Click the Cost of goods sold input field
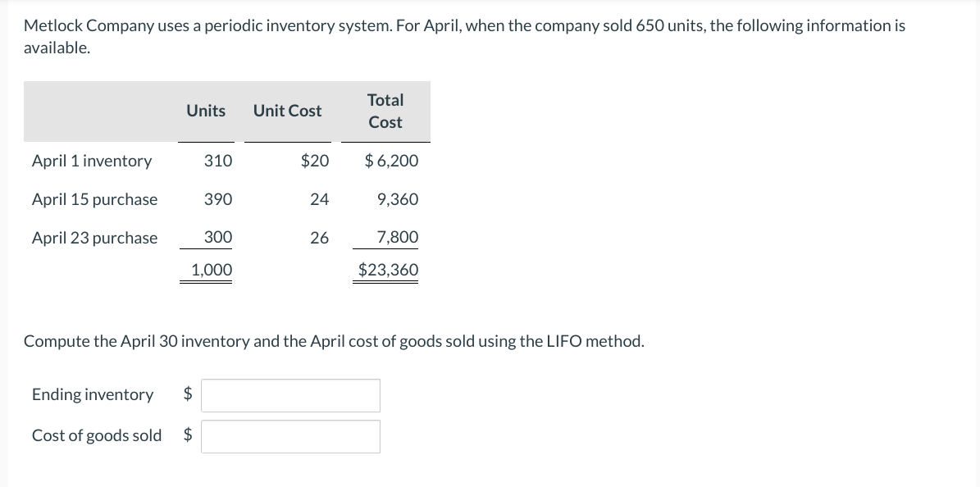This screenshot has width=980, height=487. (290, 436)
